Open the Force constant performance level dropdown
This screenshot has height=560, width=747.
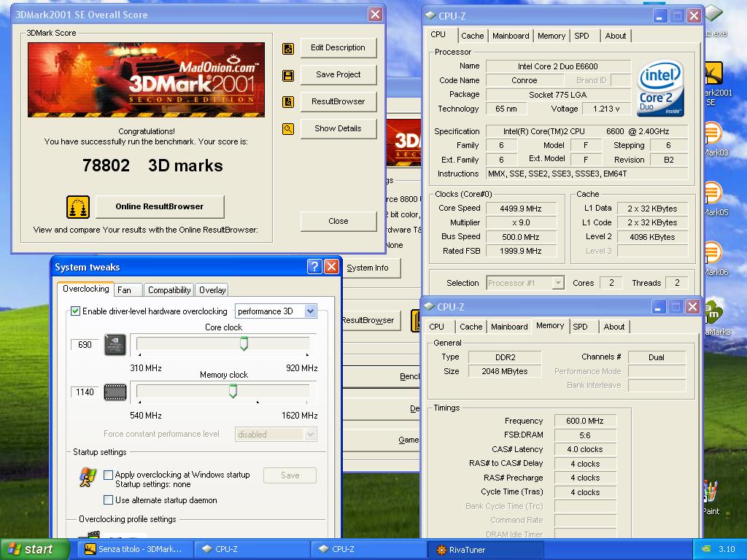click(x=310, y=435)
